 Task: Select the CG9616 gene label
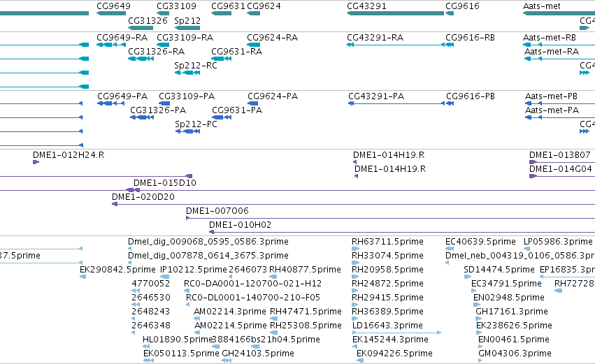(462, 6)
